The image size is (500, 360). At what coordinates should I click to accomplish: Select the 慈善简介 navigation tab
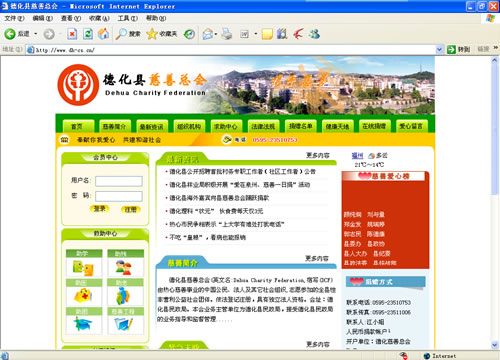point(114,126)
